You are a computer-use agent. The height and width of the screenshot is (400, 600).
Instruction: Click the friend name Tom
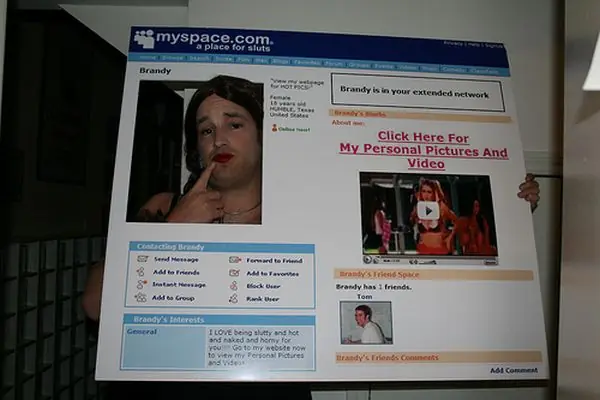(x=364, y=296)
